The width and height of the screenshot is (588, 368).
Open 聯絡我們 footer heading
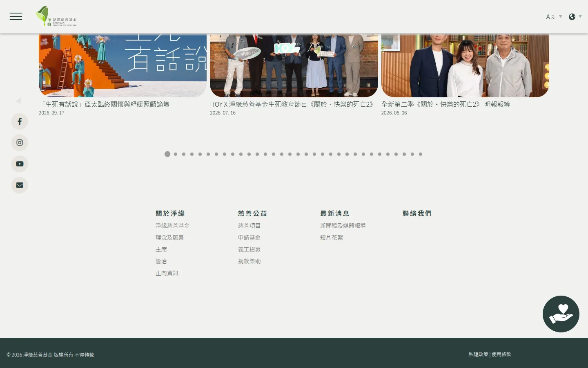[x=417, y=213]
